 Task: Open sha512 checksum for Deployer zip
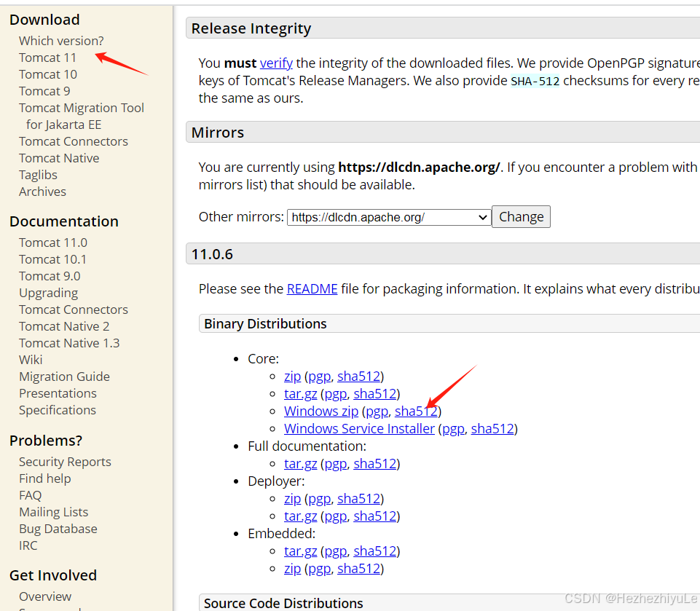[x=358, y=499]
